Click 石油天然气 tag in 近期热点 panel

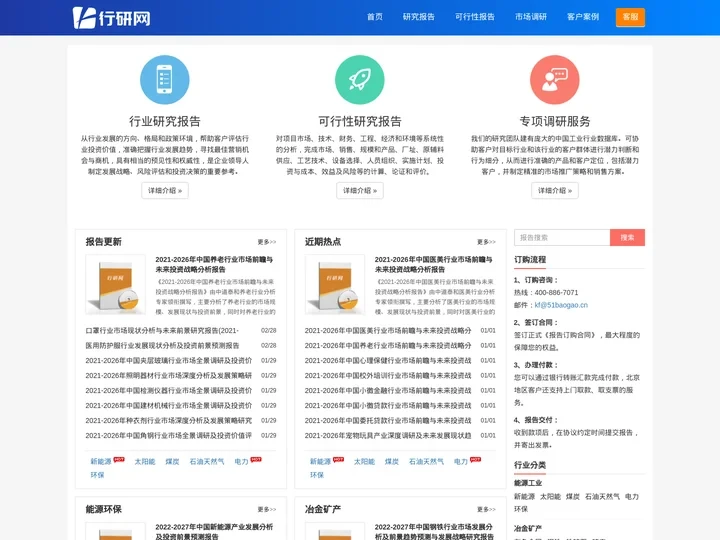427,461
